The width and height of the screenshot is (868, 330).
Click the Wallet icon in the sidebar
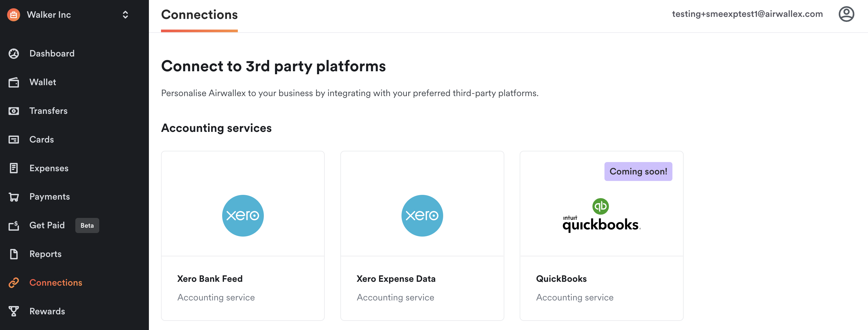pos(14,82)
